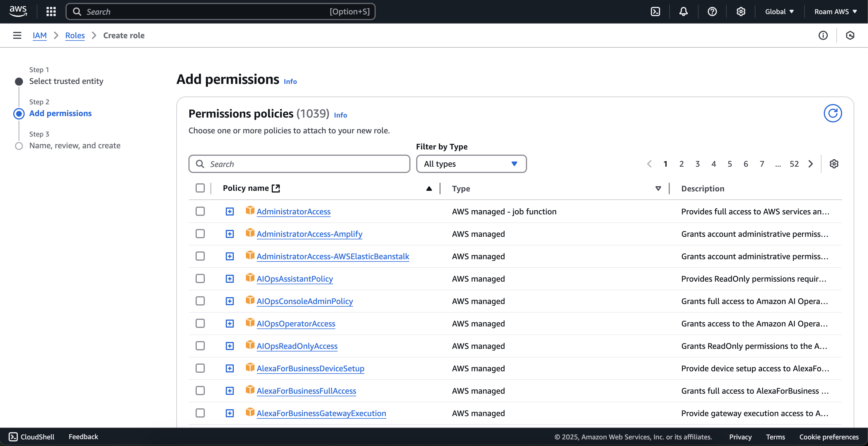Expand AlexaForBusinessDeviceSetup details
The height and width of the screenshot is (446, 868).
(230, 368)
